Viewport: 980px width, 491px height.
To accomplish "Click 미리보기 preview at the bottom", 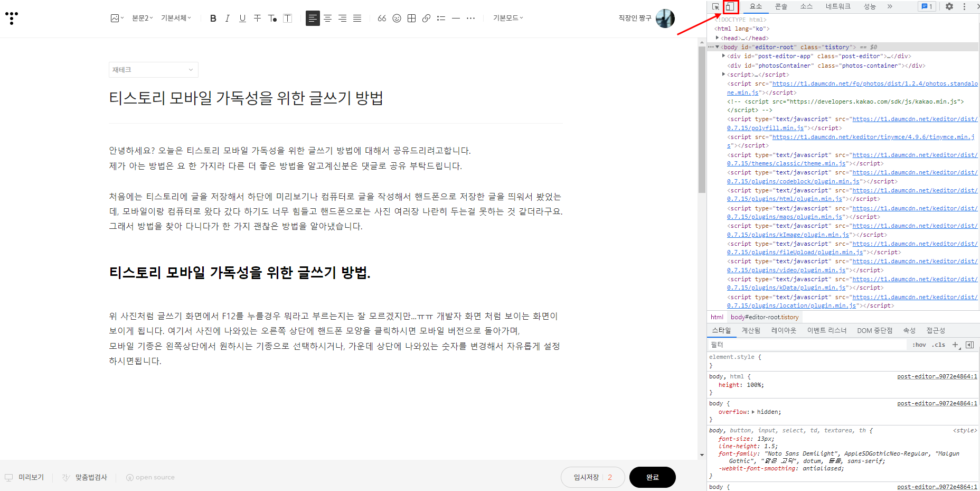I will pos(25,477).
